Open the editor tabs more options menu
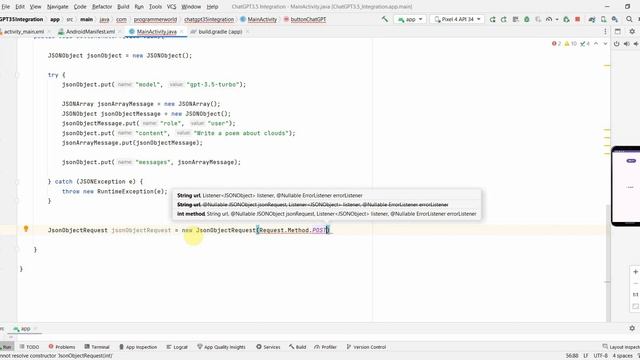 point(605,31)
